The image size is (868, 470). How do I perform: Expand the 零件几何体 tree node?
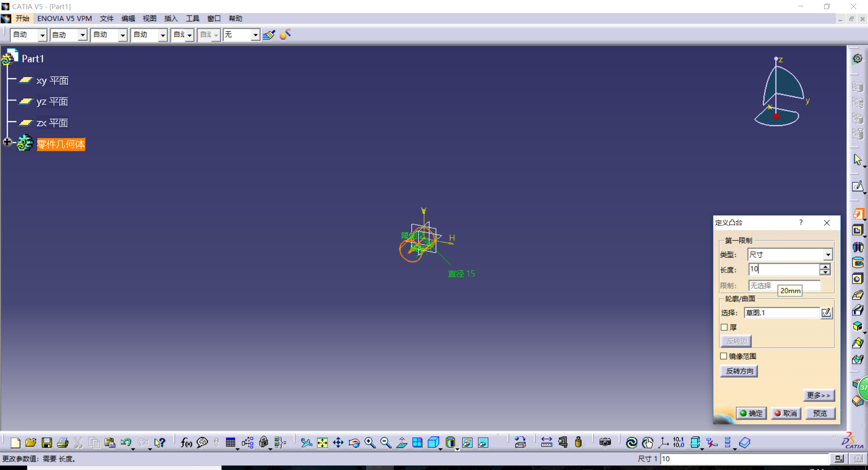[x=7, y=142]
